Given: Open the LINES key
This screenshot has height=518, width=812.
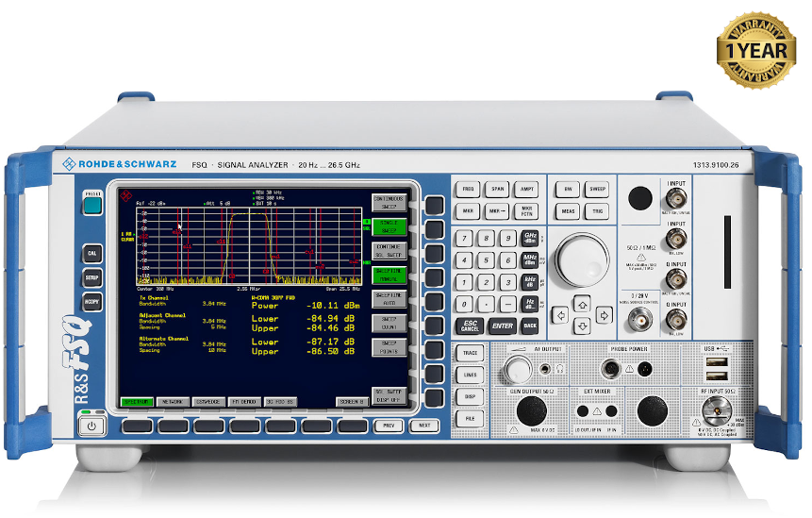Looking at the screenshot, I should 470,375.
